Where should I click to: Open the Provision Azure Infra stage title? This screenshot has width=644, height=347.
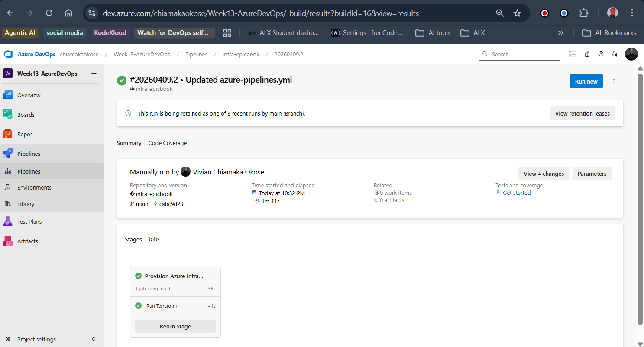coord(174,276)
